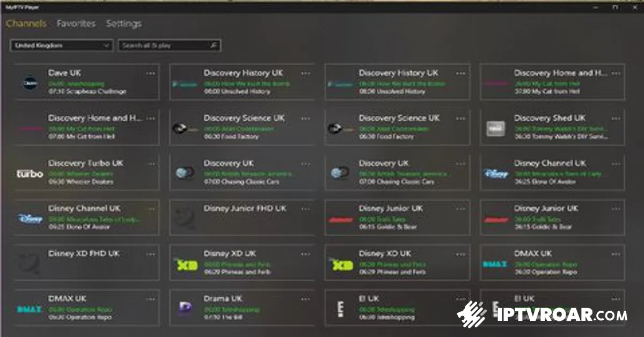
Task: Select '06:30 Wheeler Dealers' programme entry
Action: pos(82,182)
